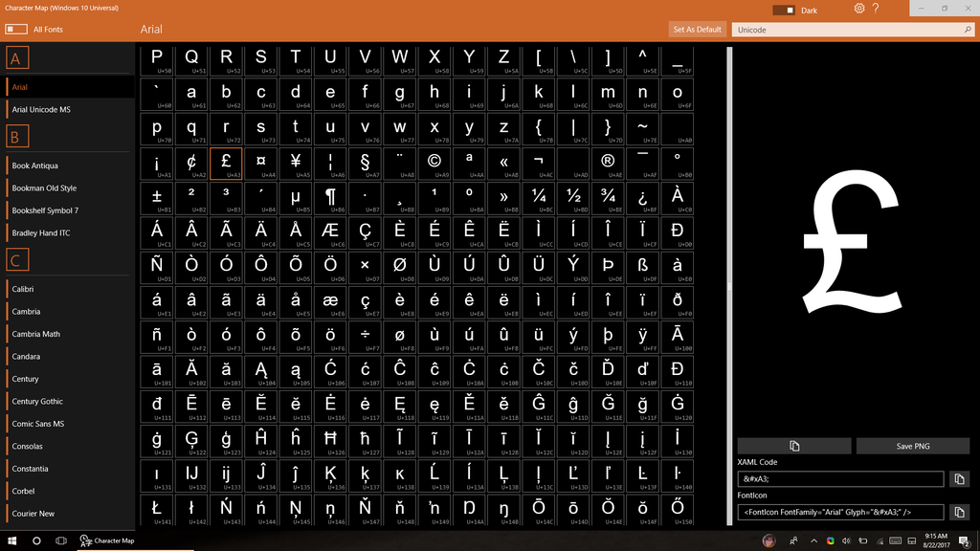Select the pound sign glyph U+A3
The height and width of the screenshot is (551, 980).
click(x=226, y=163)
